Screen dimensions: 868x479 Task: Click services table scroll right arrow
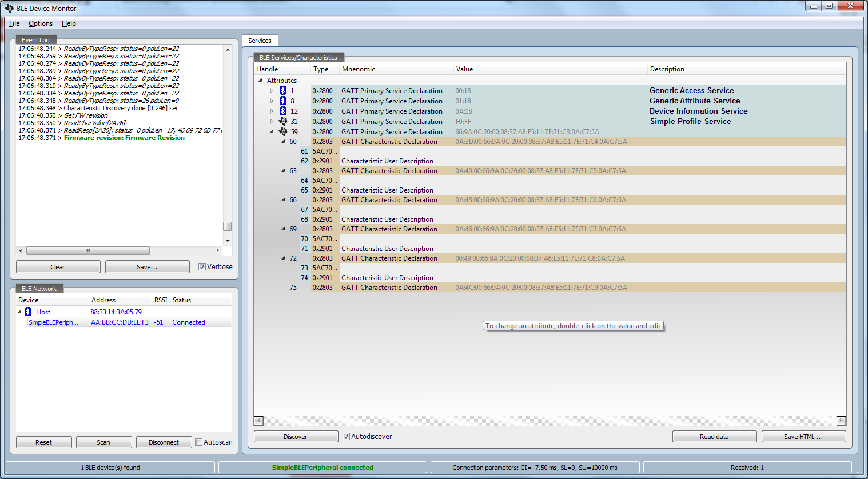(x=841, y=421)
